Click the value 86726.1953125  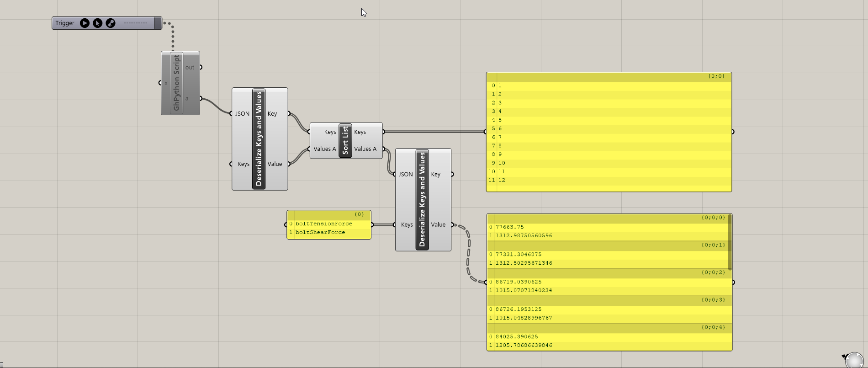click(x=518, y=309)
